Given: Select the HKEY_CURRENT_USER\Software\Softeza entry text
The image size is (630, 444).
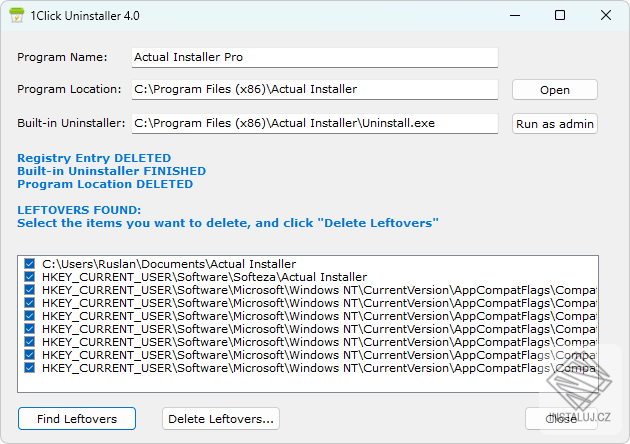Looking at the screenshot, I should click(x=204, y=277).
